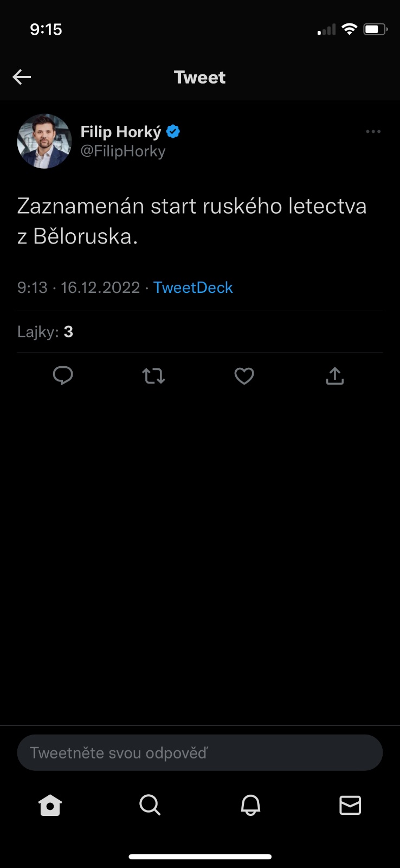Tap the battery icon in status bar

click(x=375, y=29)
